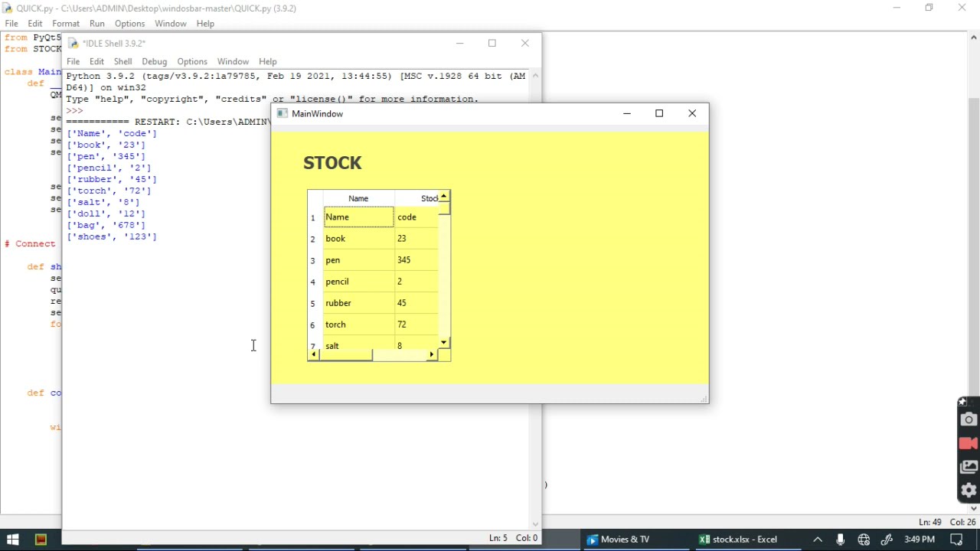This screenshot has width=980, height=551.
Task: Open File menu in IDLE Shell
Action: click(x=73, y=61)
